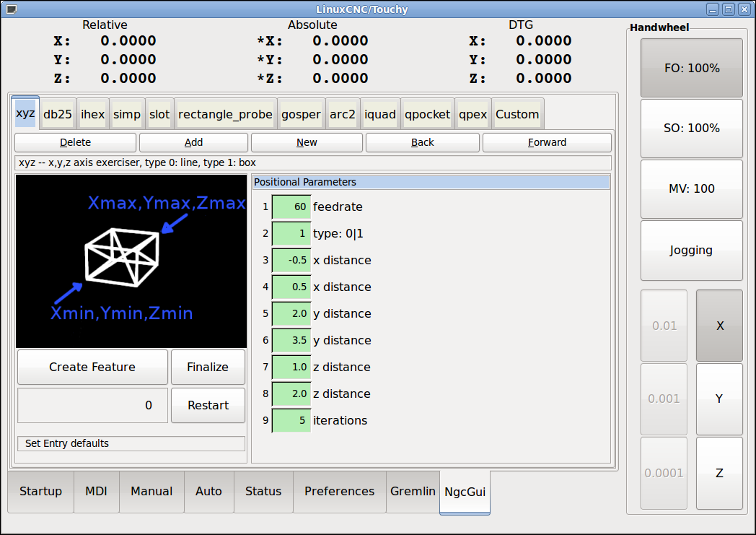Select the qpocket tab
Viewport: 756px width, 535px height.
pyautogui.click(x=427, y=114)
